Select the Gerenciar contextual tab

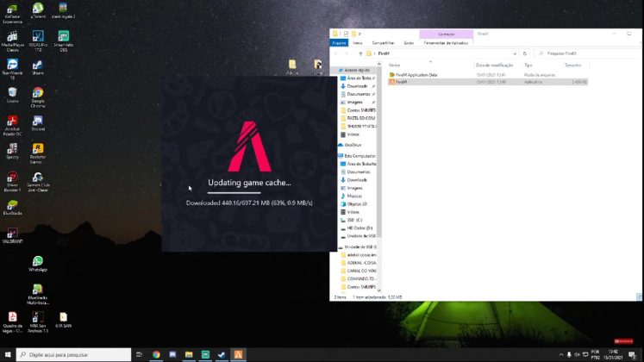(447, 34)
